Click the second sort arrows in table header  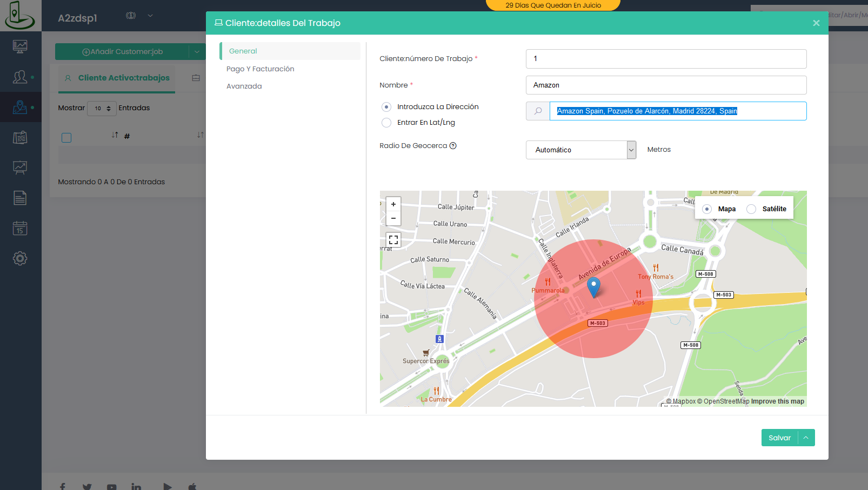(201, 135)
